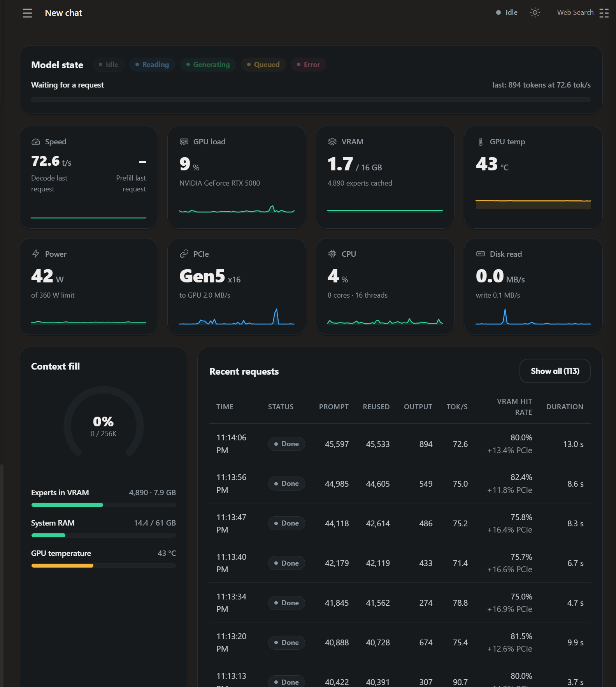Select the Error model state chip
This screenshot has width=616, height=687.
point(309,65)
